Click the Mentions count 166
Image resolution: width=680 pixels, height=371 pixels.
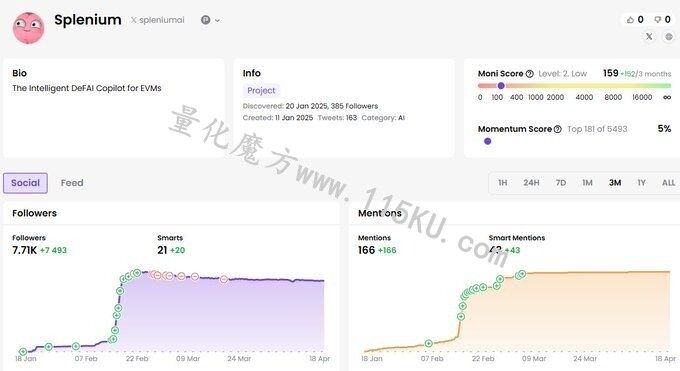click(x=366, y=250)
